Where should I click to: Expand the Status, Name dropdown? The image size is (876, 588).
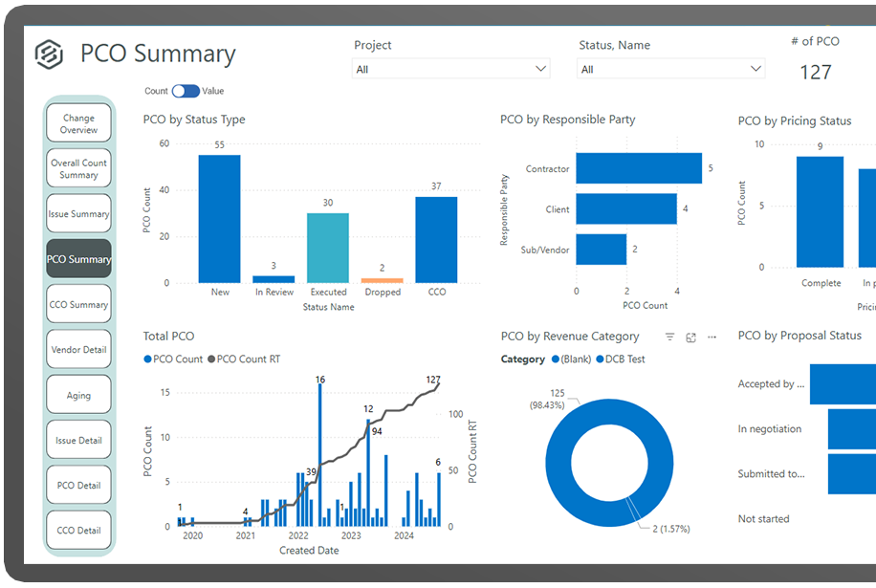coord(756,69)
